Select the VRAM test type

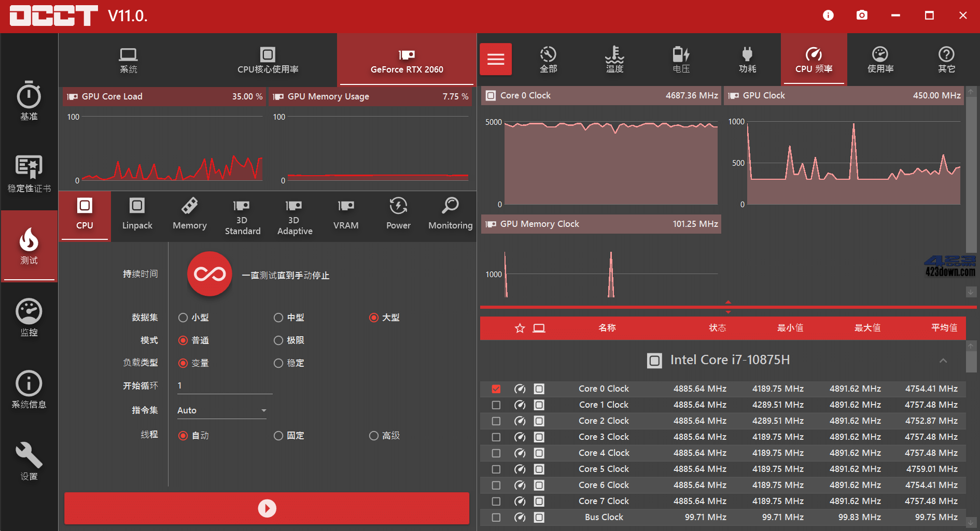[345, 215]
